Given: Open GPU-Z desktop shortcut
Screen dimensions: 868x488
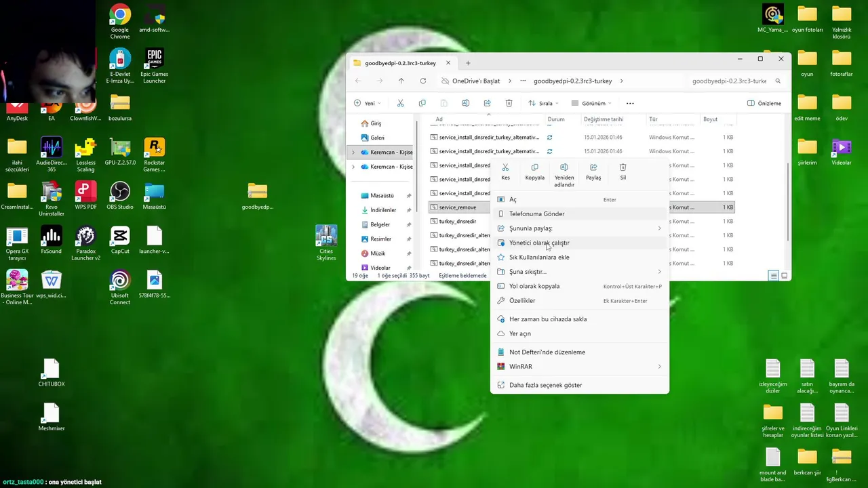Looking at the screenshot, I should click(120, 151).
